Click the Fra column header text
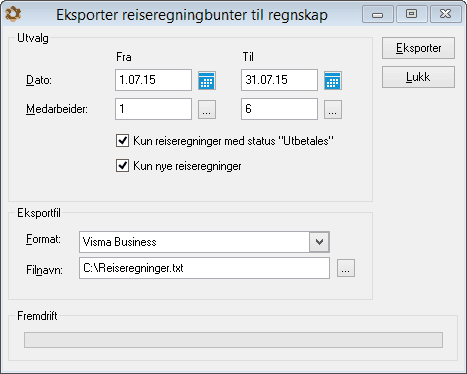This screenshot has height=374, width=467. (x=124, y=57)
